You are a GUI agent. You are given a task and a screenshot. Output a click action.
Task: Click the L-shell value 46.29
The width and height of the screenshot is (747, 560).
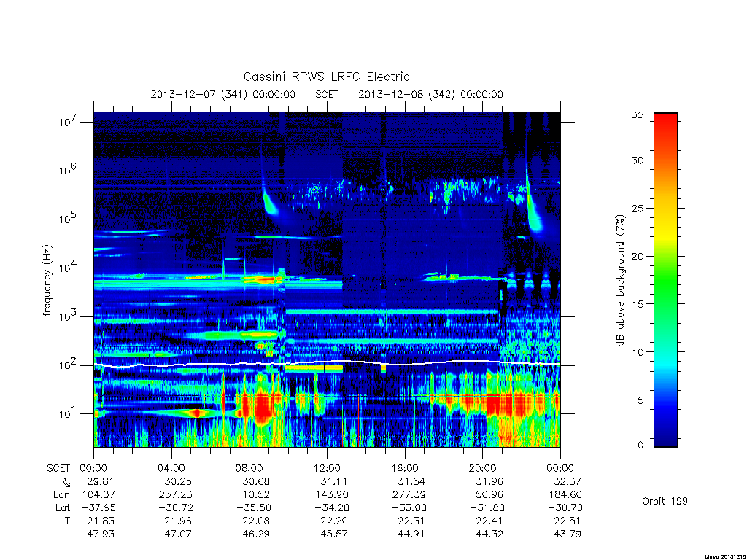pyautogui.click(x=256, y=534)
